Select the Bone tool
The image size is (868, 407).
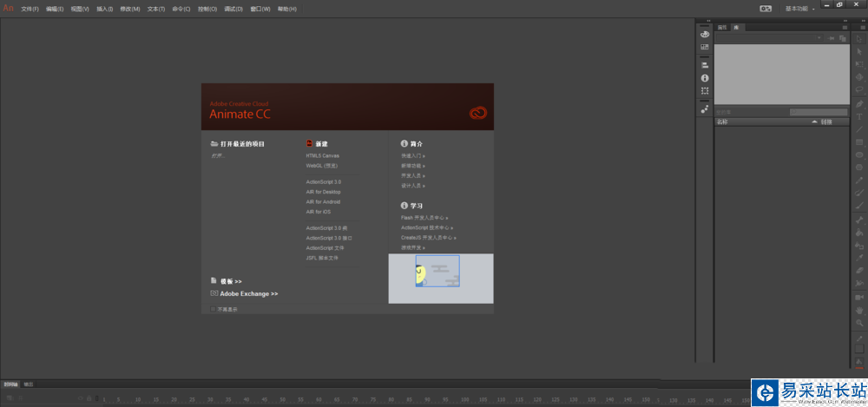point(859,220)
